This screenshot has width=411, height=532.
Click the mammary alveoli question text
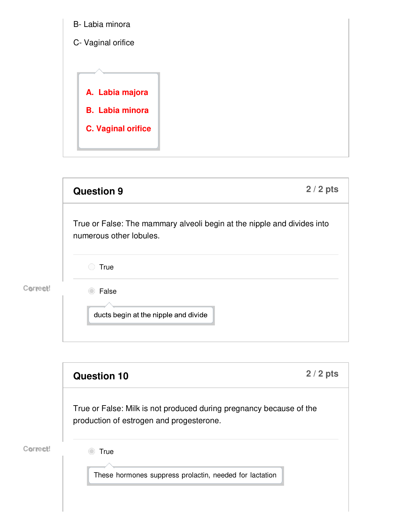click(201, 230)
